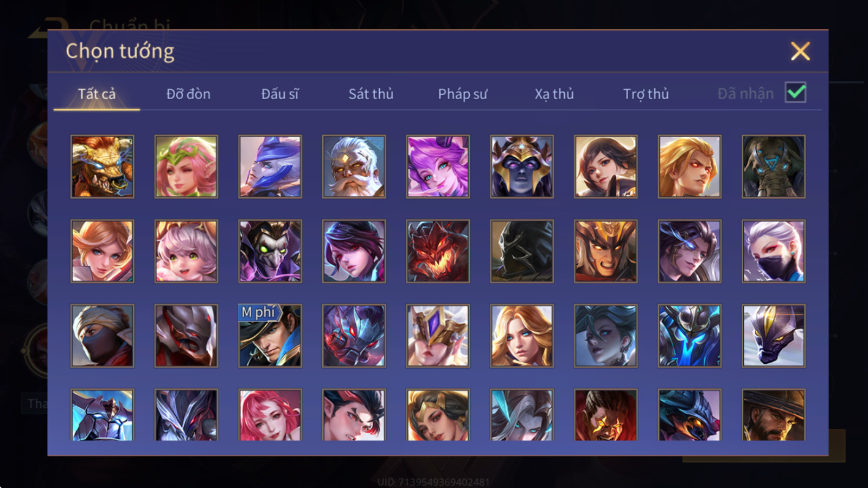Pick the purple-haired girl hero portrait
This screenshot has height=488, width=868.
[438, 166]
